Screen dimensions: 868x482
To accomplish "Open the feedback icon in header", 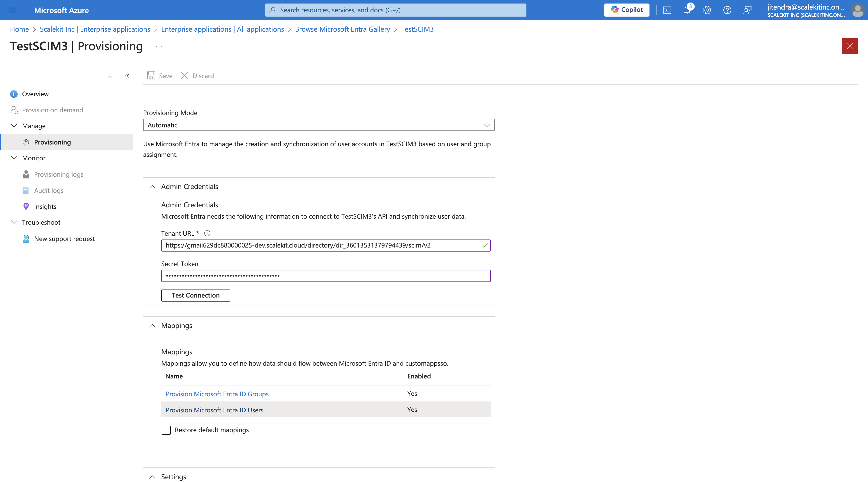I will click(x=747, y=10).
